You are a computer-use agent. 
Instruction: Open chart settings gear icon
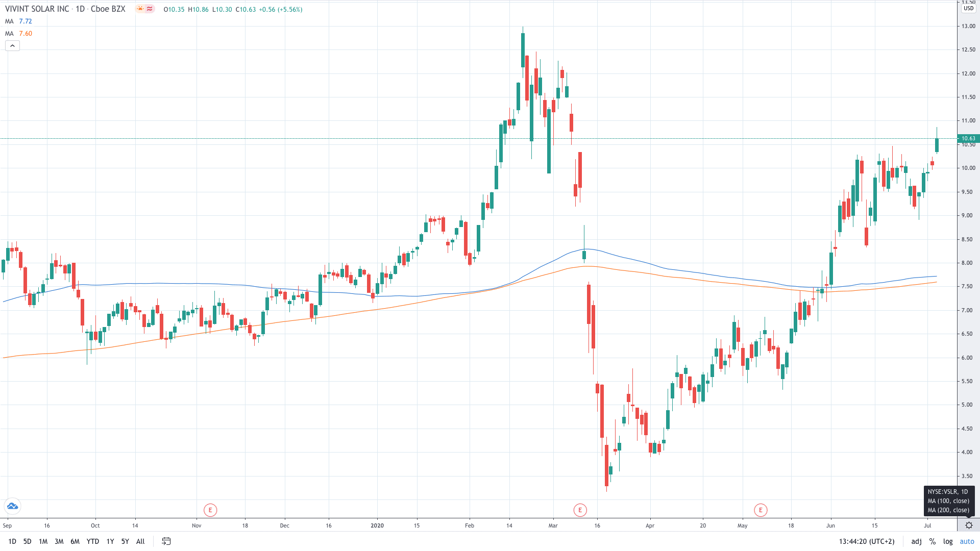968,525
